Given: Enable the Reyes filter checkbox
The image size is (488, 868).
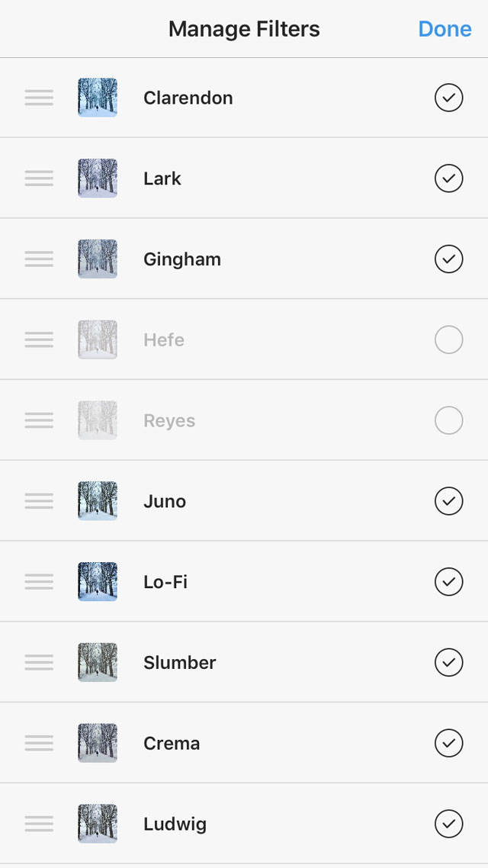Looking at the screenshot, I should pyautogui.click(x=448, y=420).
